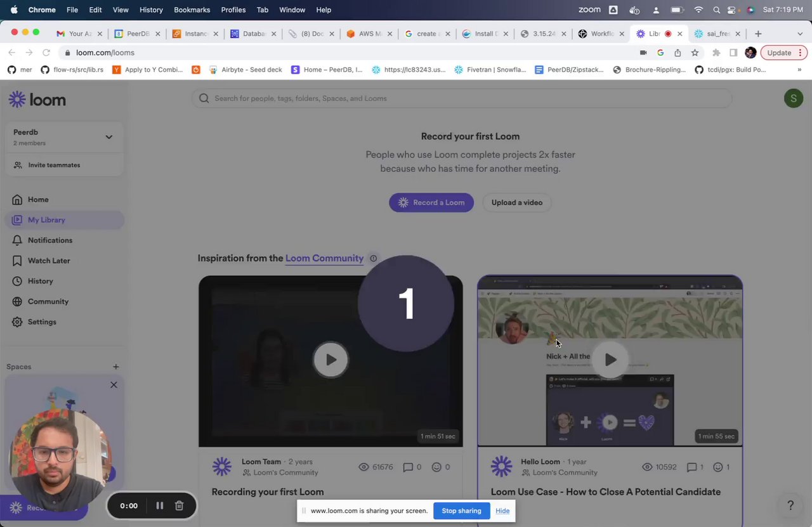Close the Spaces promo card
Image resolution: width=812 pixels, height=527 pixels.
(114, 385)
